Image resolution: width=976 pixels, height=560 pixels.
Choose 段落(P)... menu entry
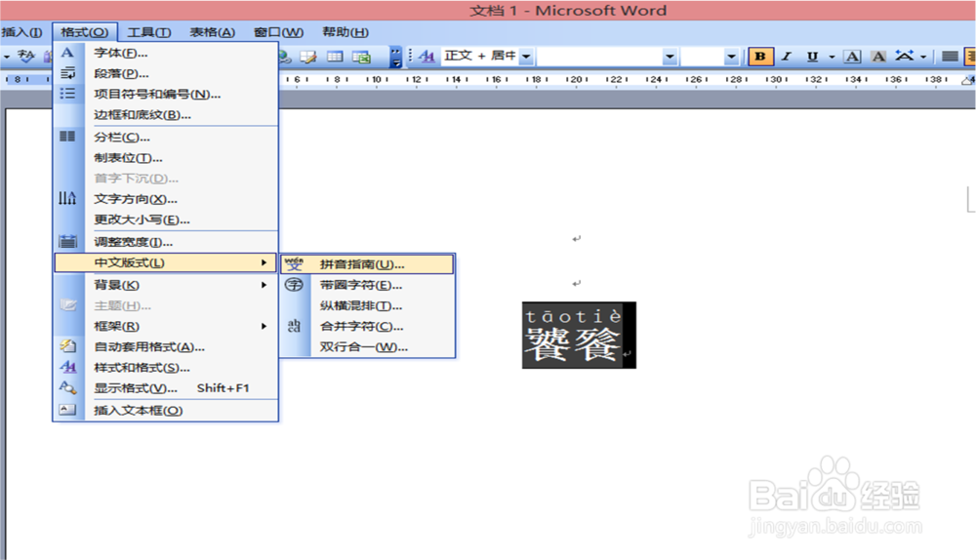pyautogui.click(x=166, y=73)
